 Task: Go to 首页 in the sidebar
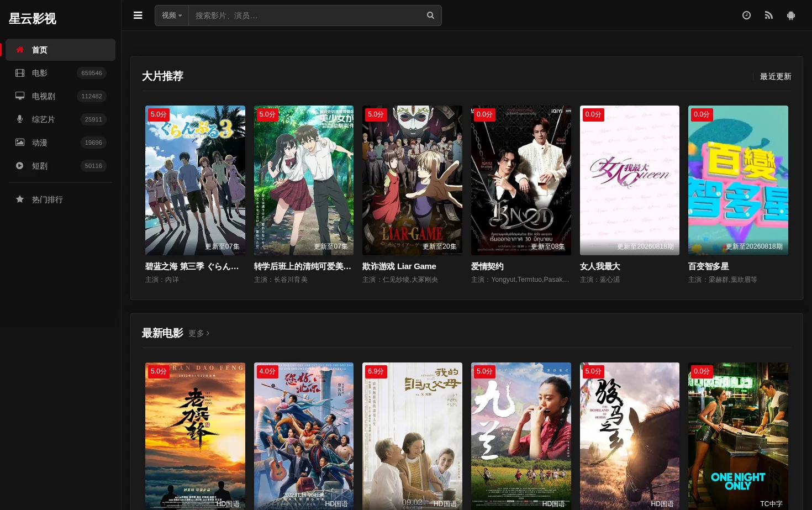click(61, 50)
